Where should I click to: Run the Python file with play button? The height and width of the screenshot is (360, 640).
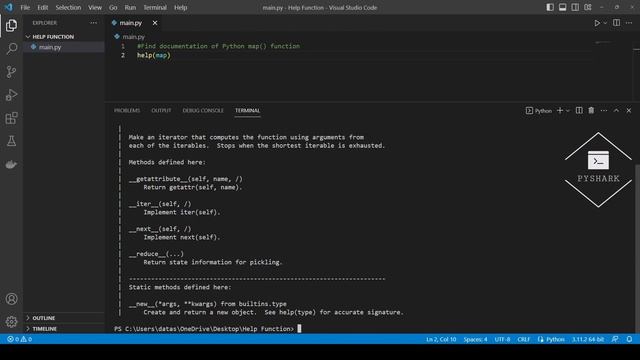[x=597, y=23]
